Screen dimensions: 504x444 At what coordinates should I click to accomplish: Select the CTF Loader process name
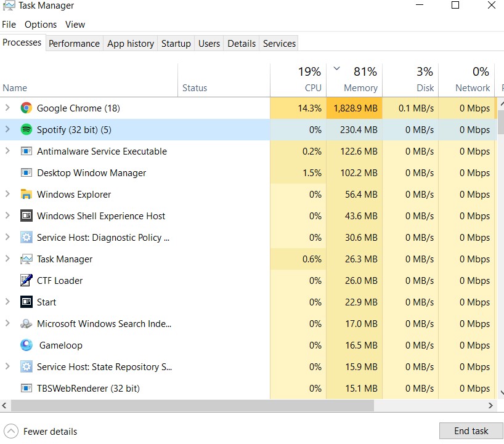tap(60, 280)
